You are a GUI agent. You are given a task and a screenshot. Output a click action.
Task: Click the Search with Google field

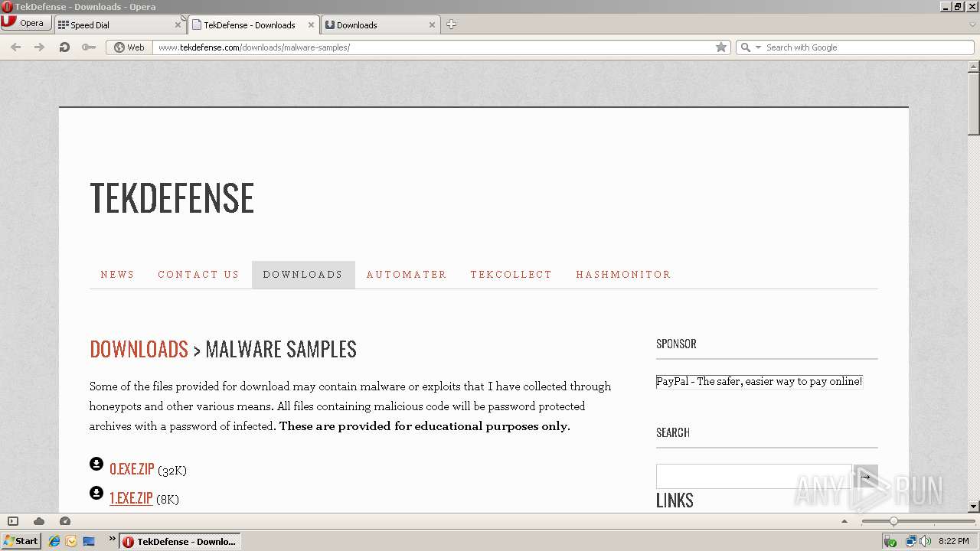(867, 47)
